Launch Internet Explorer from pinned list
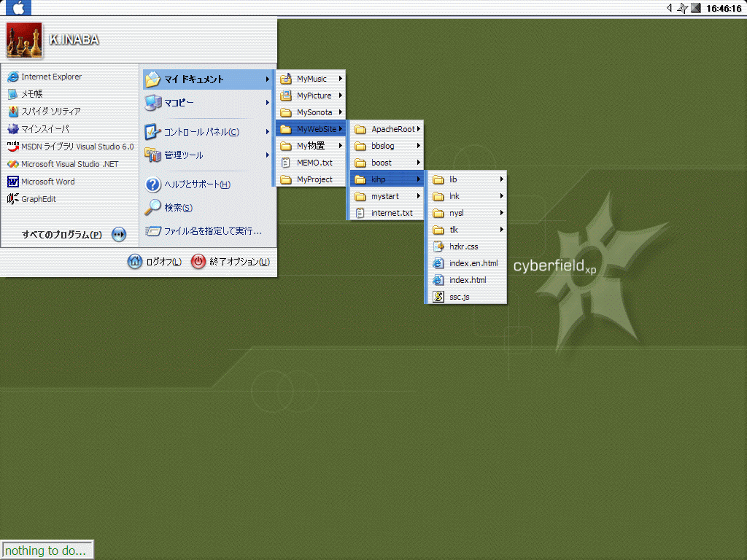 (44, 77)
